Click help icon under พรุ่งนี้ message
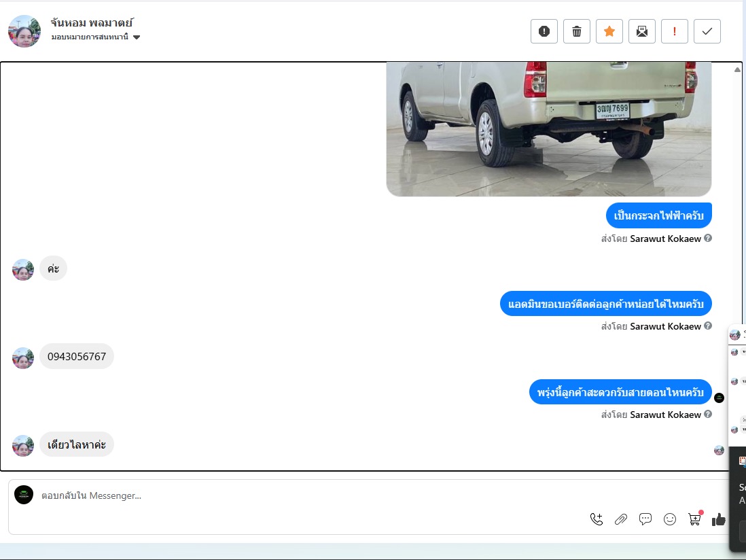 click(x=708, y=414)
